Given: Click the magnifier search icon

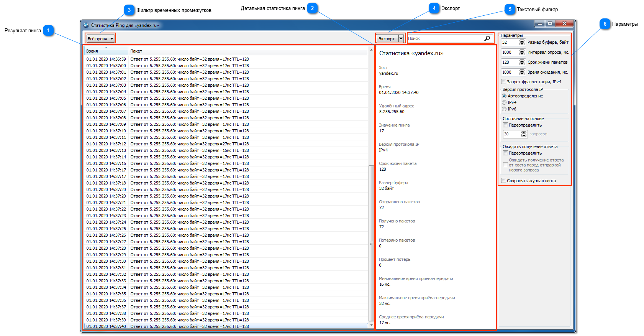Looking at the screenshot, I should [487, 38].
